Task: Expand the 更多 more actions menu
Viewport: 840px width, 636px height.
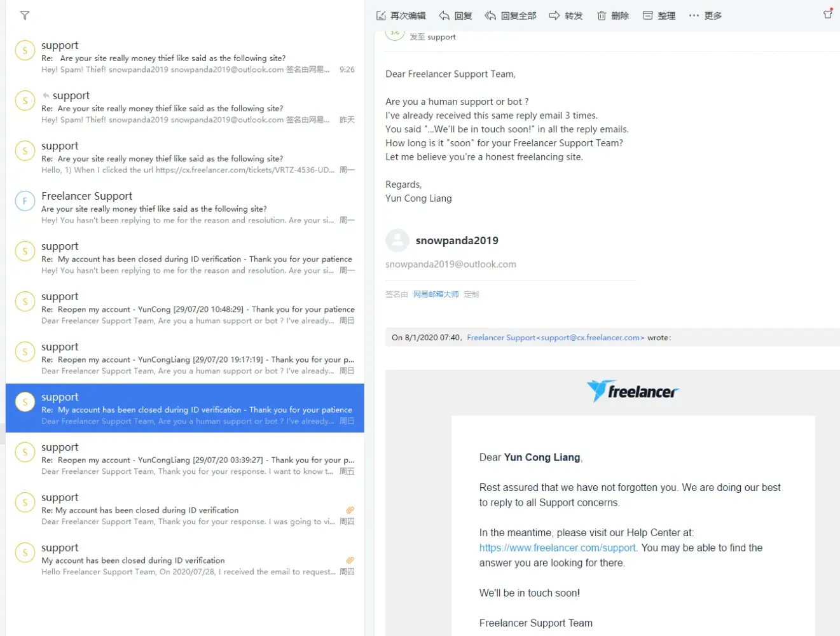Action: [705, 16]
